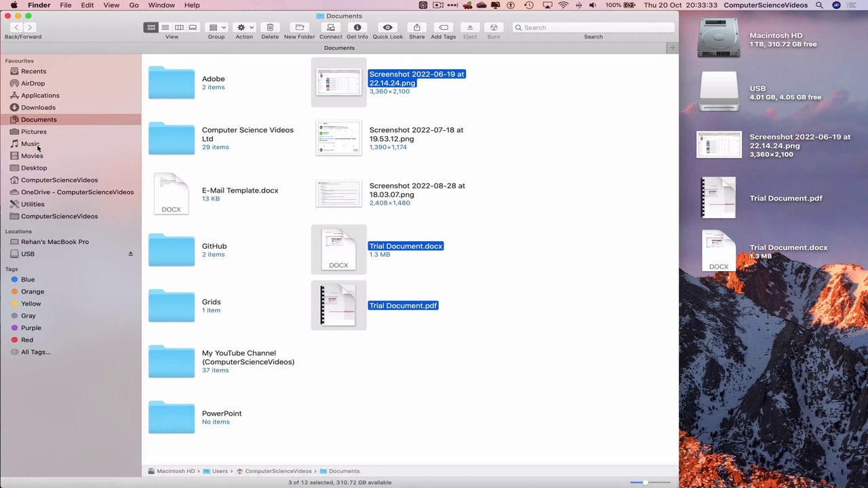This screenshot has width=868, height=488.
Task: Select the My YouTube Channel folder
Action: pyautogui.click(x=172, y=361)
